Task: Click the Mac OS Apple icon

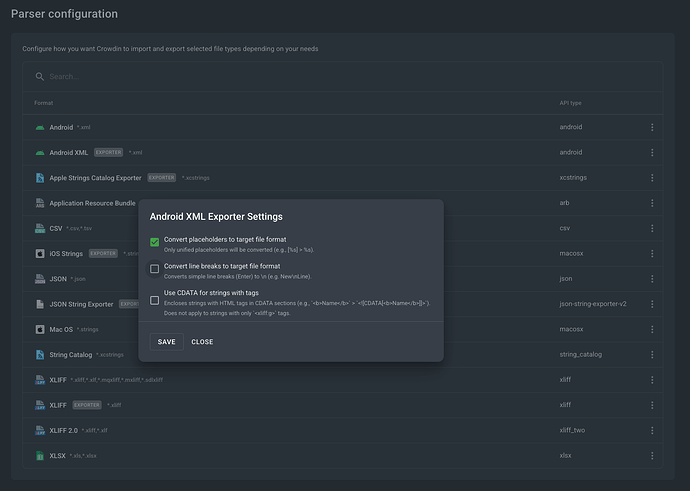Action: click(x=40, y=330)
